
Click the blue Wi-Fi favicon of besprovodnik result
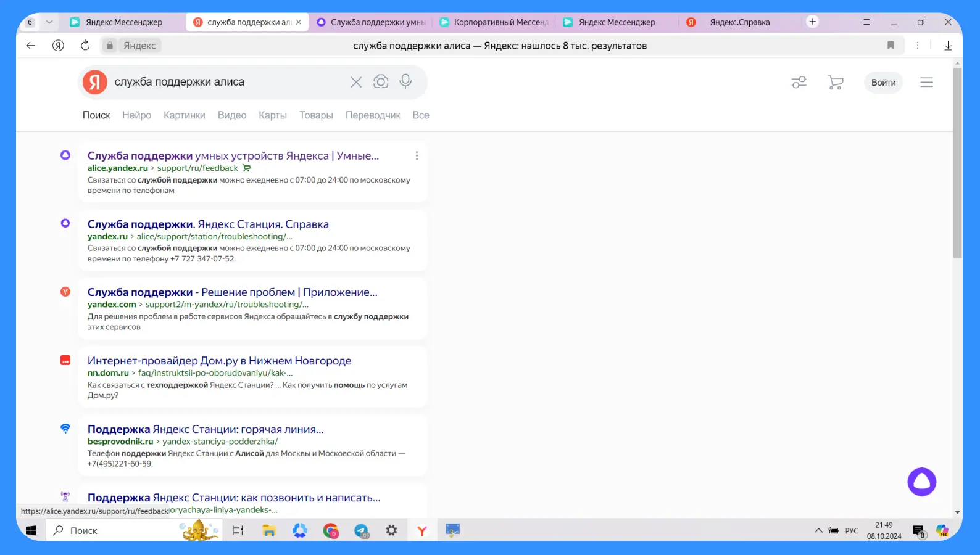tap(65, 429)
